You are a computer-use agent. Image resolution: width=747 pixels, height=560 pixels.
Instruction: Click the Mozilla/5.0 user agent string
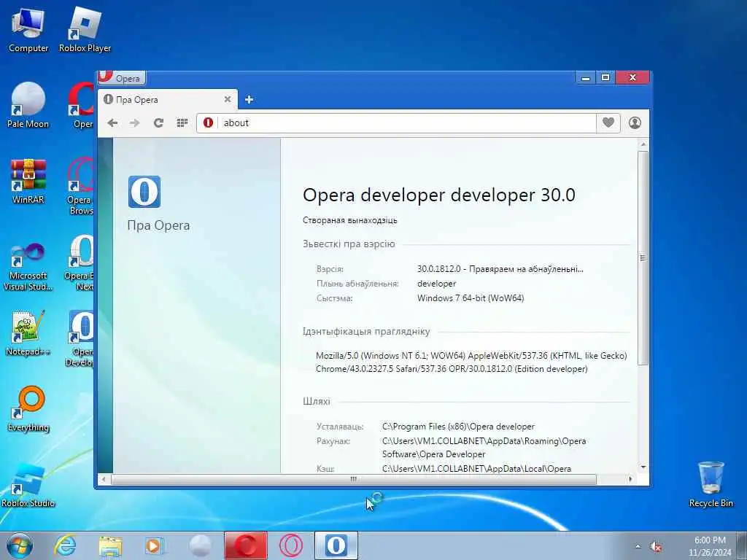[x=471, y=362]
